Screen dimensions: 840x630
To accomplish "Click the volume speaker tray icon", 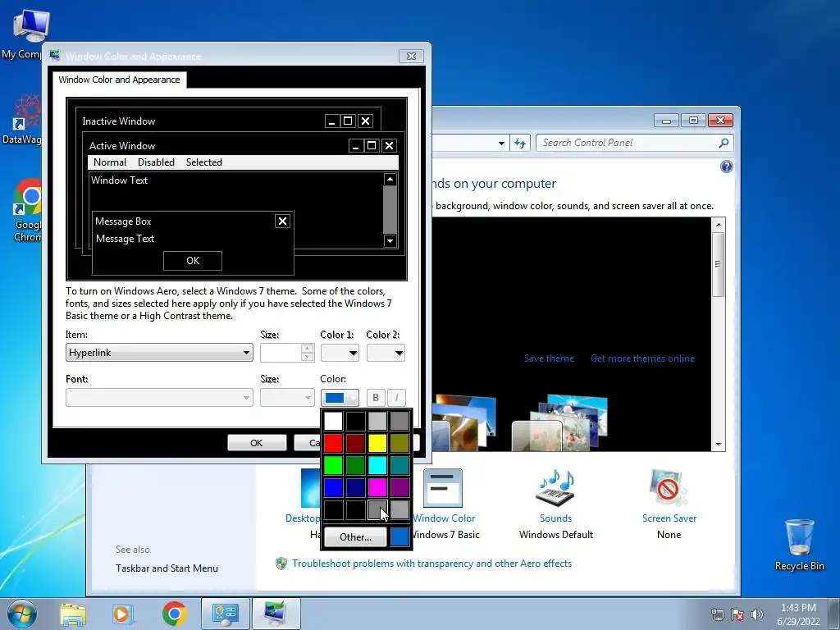I will point(756,614).
